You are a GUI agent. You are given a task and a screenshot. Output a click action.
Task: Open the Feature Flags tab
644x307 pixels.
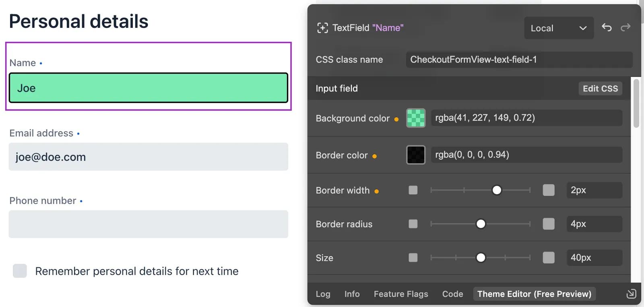[401, 294]
